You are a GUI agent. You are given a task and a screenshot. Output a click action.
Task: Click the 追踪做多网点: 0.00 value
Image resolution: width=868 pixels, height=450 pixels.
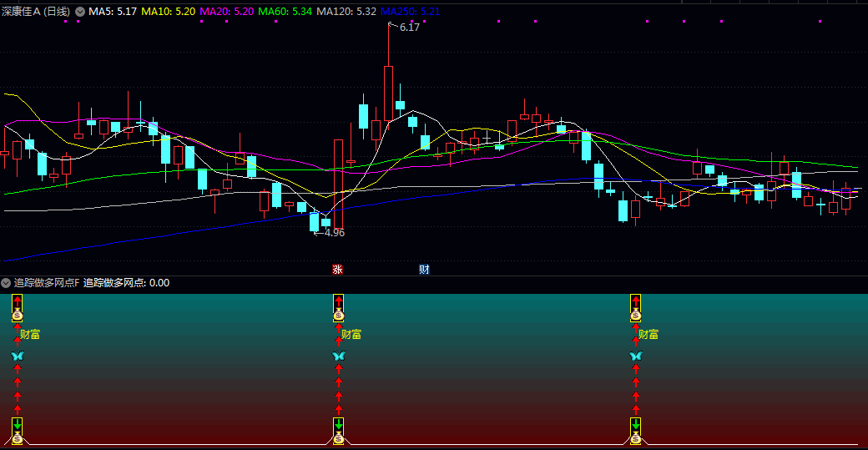click(126, 283)
